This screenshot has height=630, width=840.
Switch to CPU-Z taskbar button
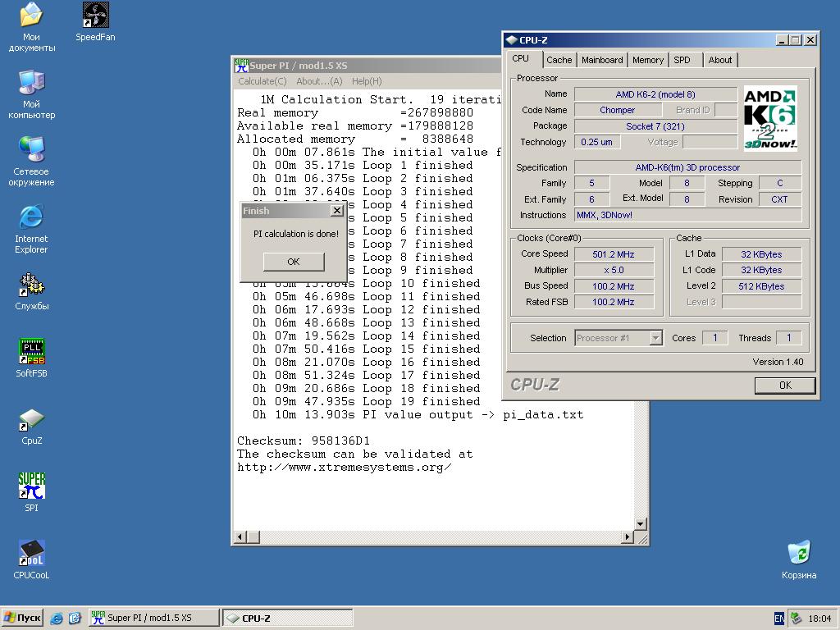point(288,618)
